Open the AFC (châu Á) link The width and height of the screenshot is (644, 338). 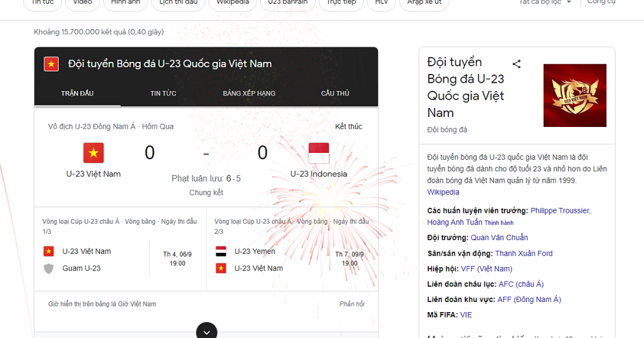click(x=521, y=284)
